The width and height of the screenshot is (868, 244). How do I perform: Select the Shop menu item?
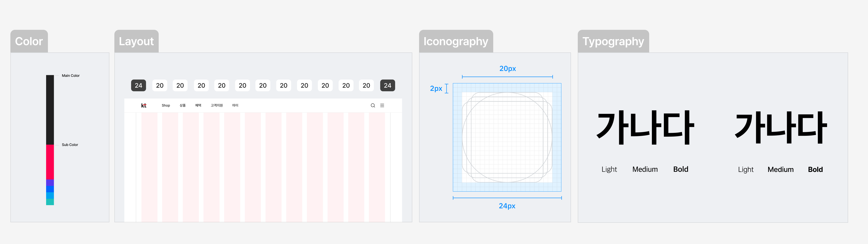click(166, 106)
